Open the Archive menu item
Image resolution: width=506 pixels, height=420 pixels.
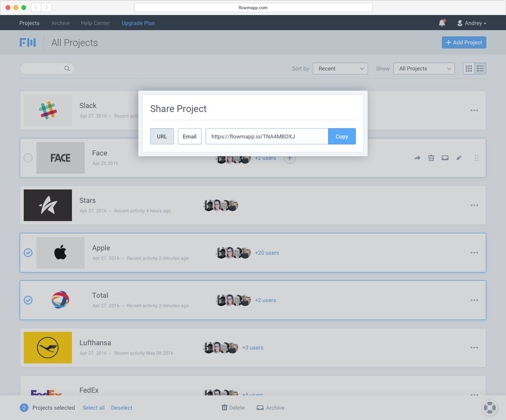tap(60, 23)
